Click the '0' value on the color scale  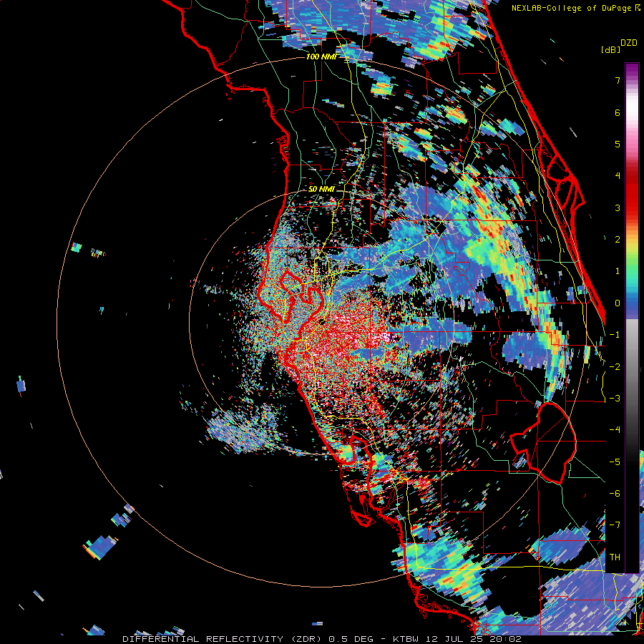coord(618,303)
